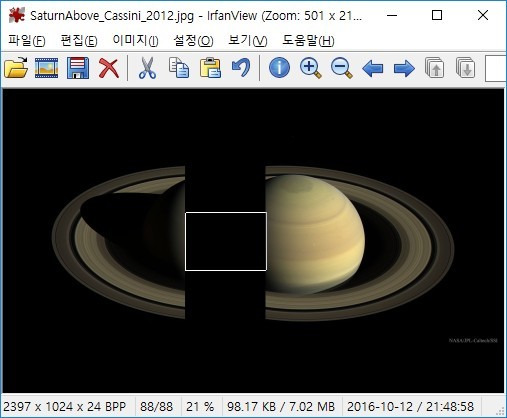
Task: Undo last action with the blue arrow
Action: [x=241, y=68]
